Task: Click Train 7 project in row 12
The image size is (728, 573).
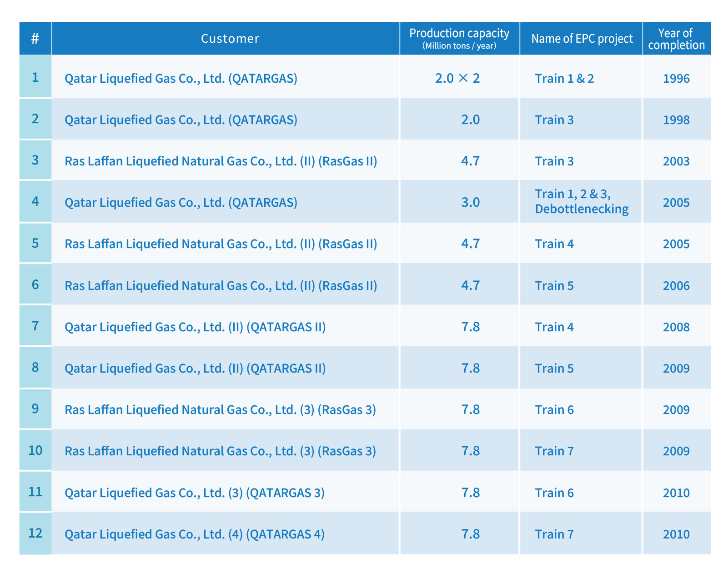Action: pyautogui.click(x=554, y=534)
